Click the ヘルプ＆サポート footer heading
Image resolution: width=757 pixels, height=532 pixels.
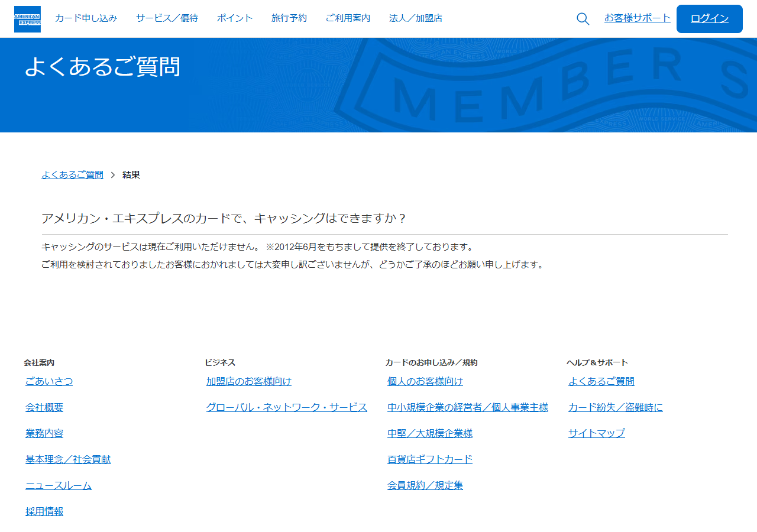(x=597, y=362)
